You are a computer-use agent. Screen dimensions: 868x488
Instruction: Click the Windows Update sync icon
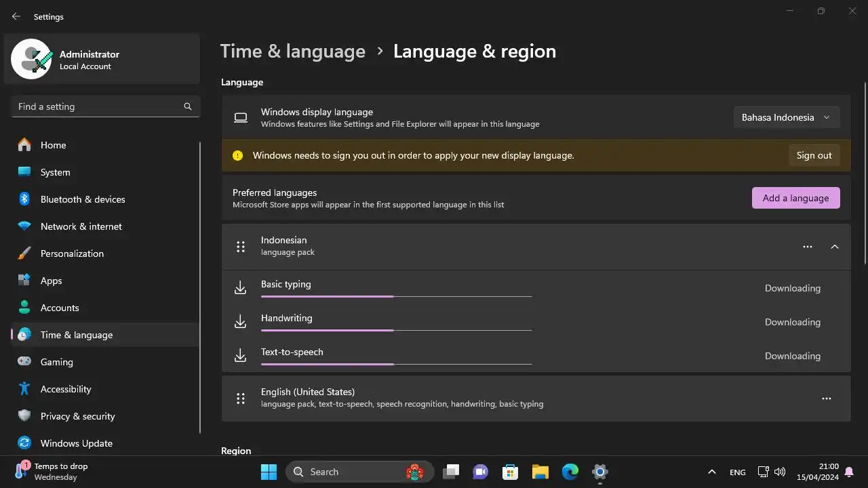click(24, 443)
